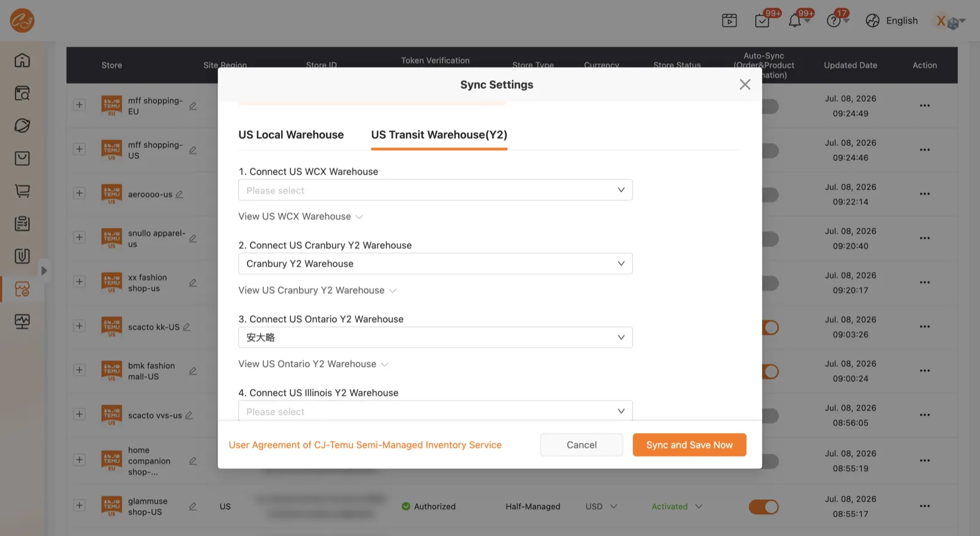Open the shopping cart sidebar icon
Screen dimensions: 980x536
[x=22, y=191]
